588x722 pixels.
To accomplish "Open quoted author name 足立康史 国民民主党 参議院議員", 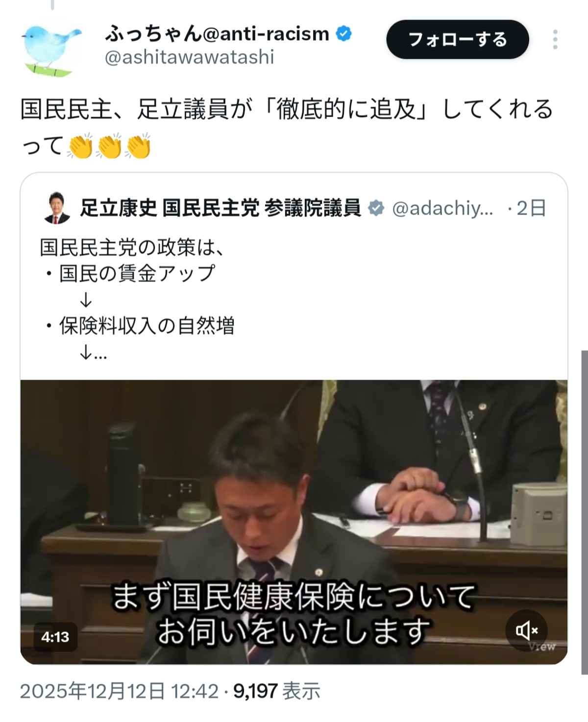I will (x=220, y=208).
